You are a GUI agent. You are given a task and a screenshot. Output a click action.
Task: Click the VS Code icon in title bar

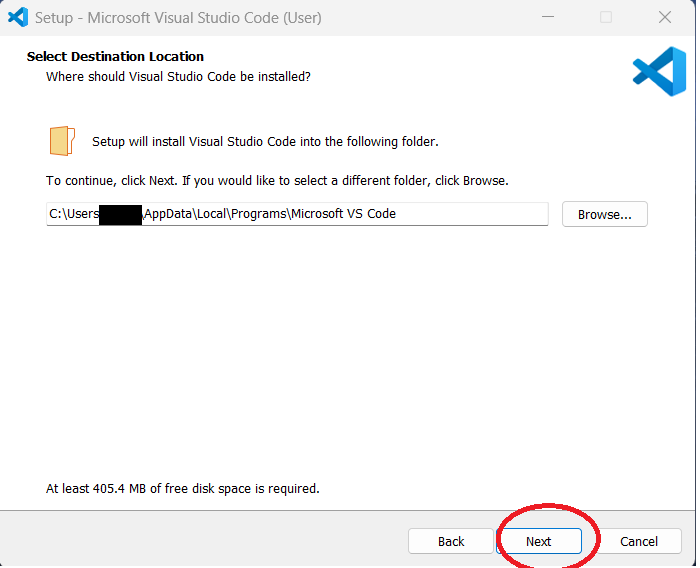coord(17,18)
